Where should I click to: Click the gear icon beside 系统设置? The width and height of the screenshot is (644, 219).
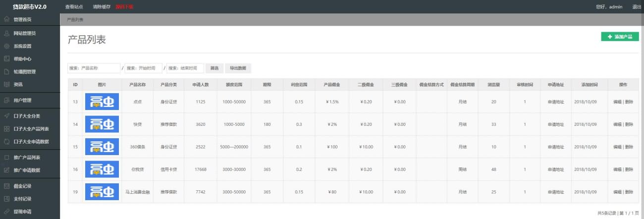coord(6,46)
